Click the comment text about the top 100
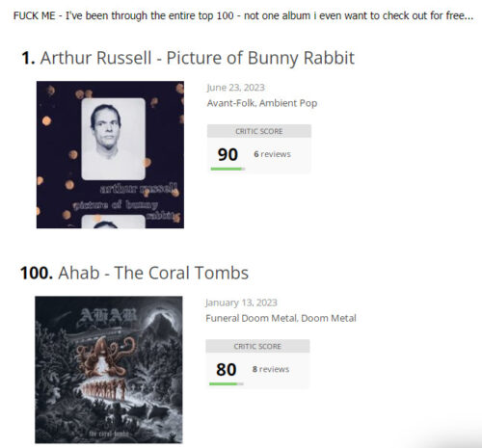This screenshot has width=482, height=448. pos(243,15)
